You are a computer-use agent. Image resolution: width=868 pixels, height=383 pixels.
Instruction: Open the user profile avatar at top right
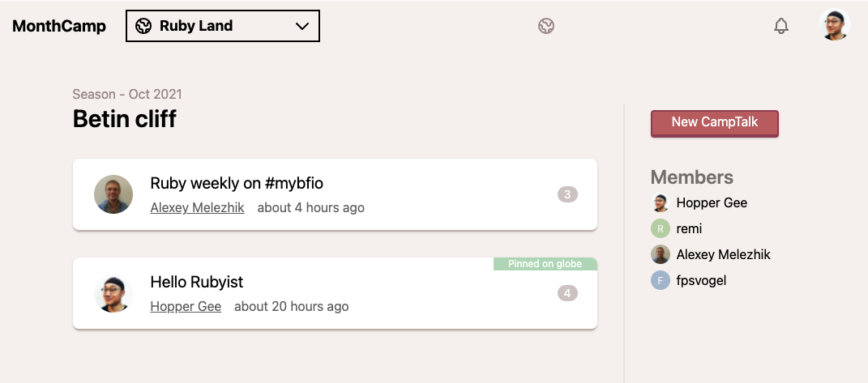835,25
